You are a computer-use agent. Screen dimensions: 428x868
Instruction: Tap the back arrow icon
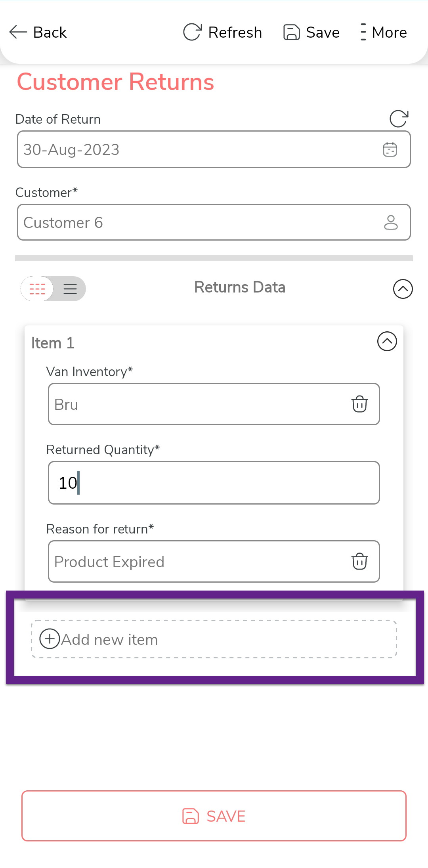click(x=18, y=32)
